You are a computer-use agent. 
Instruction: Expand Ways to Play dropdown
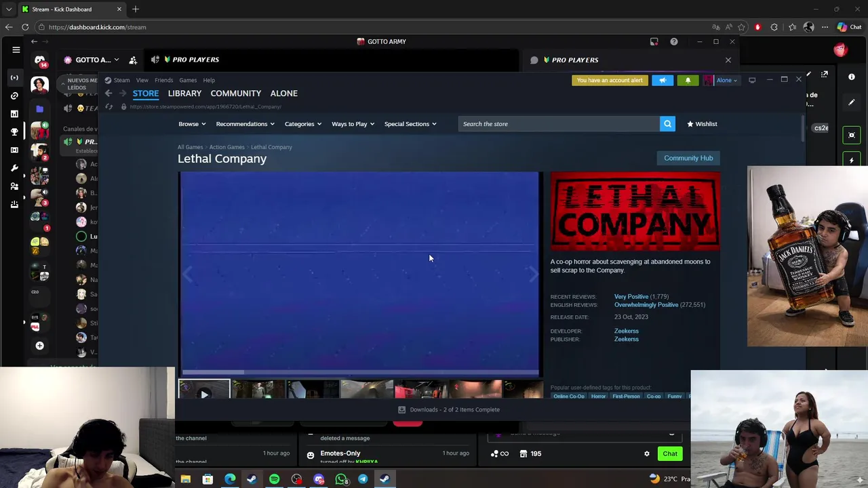point(353,124)
